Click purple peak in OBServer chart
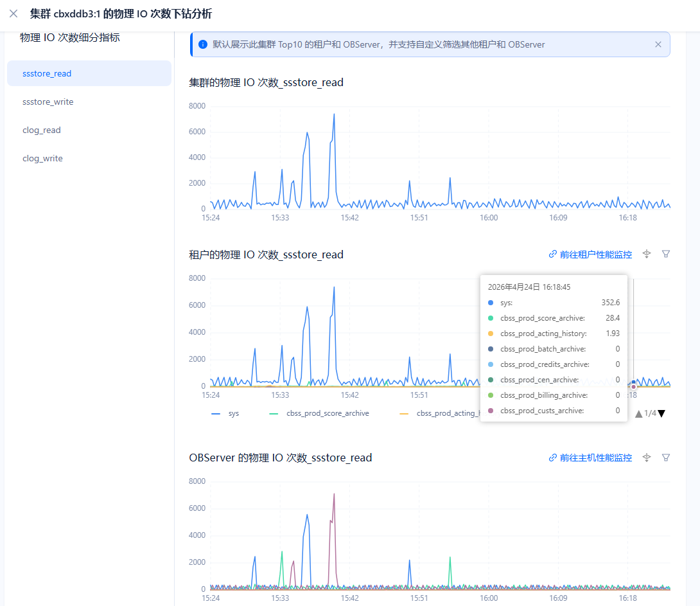 (334, 495)
